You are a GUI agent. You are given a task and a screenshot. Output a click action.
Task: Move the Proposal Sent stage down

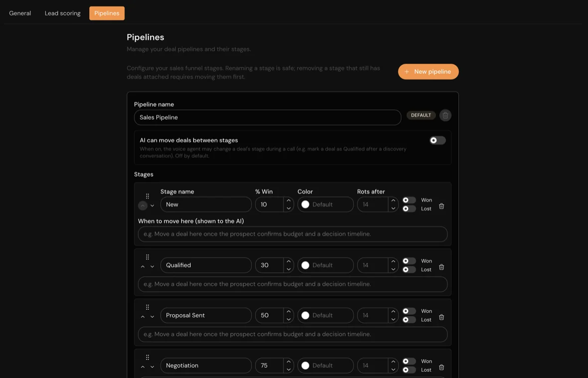(152, 317)
